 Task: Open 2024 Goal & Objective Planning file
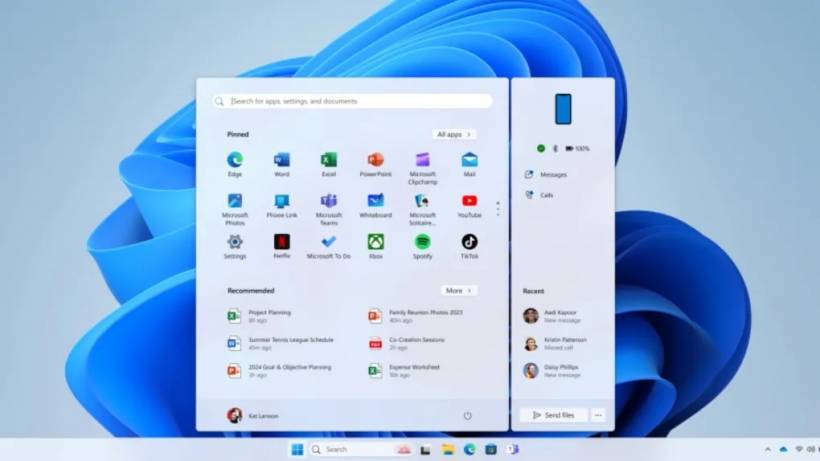pos(279,371)
